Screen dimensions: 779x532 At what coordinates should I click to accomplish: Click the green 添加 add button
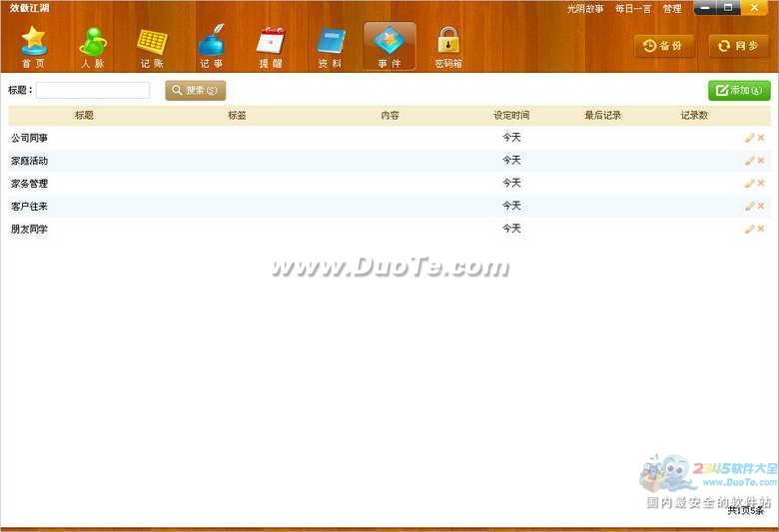tap(739, 91)
